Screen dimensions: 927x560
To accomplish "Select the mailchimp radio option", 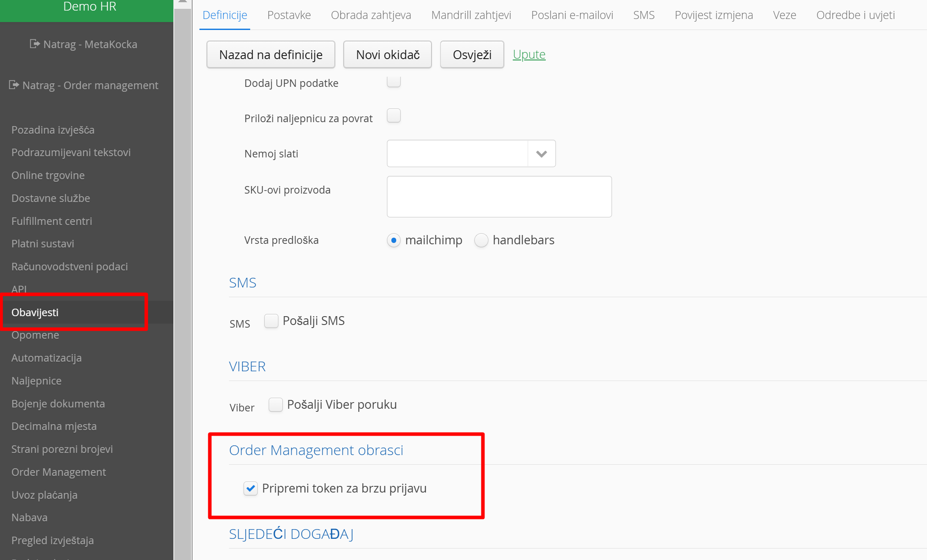I will (394, 240).
